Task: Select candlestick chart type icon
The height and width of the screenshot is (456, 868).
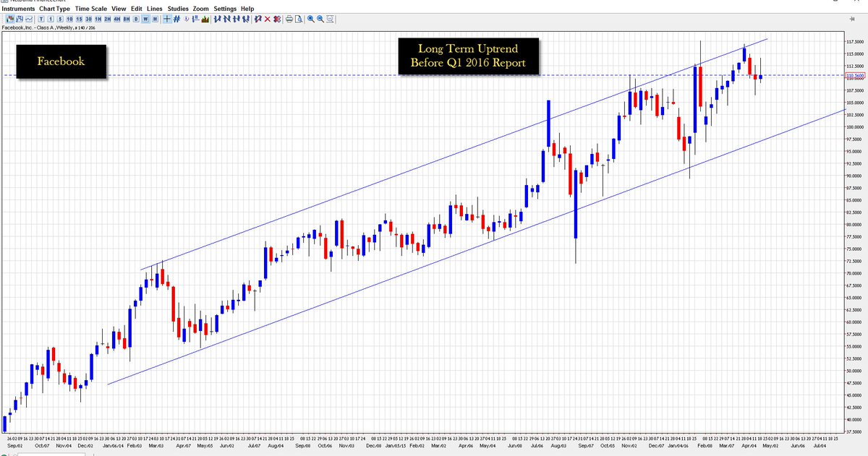Action: click(11, 19)
